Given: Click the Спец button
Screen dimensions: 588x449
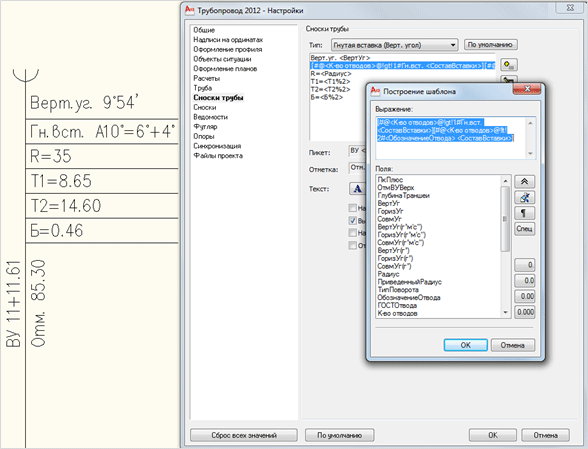Looking at the screenshot, I should pos(524,229).
